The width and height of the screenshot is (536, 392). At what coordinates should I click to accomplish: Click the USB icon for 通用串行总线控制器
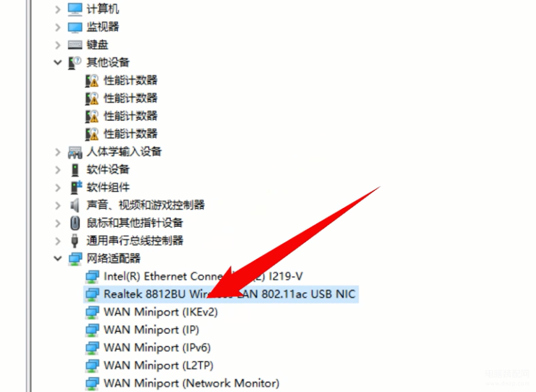click(75, 241)
